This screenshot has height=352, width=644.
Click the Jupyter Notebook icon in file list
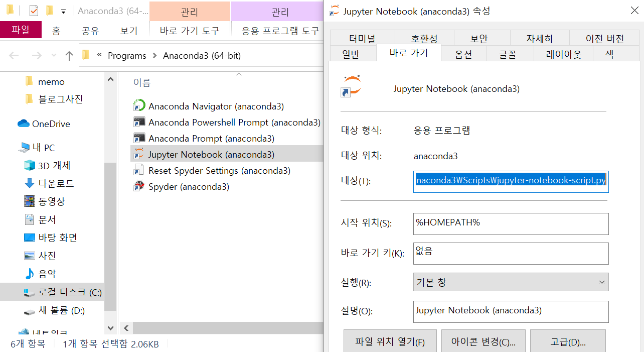point(139,154)
